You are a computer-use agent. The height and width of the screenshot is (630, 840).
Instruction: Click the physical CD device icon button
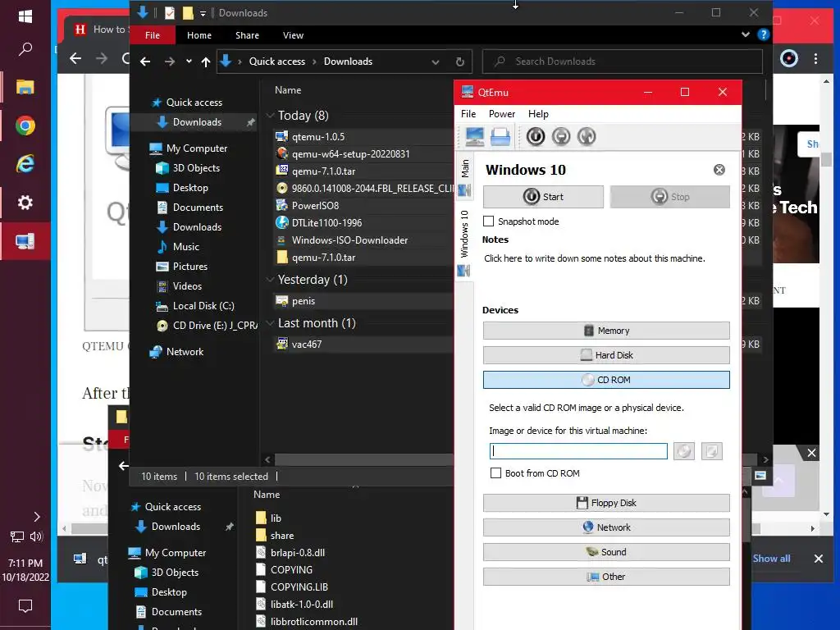712,451
